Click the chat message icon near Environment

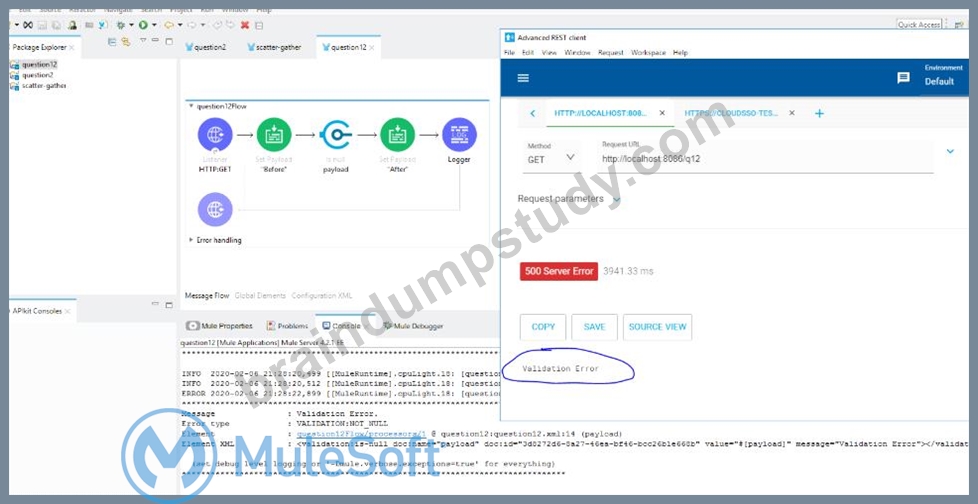pyautogui.click(x=903, y=78)
